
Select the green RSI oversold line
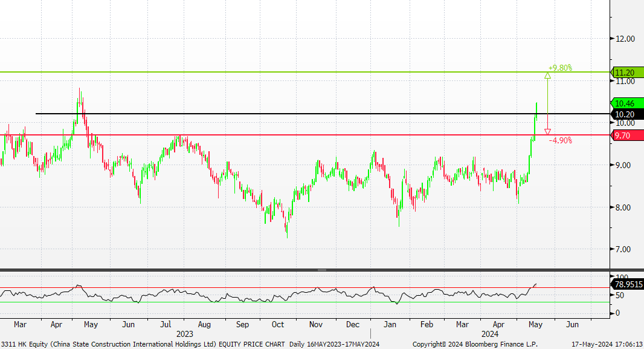click(304, 302)
